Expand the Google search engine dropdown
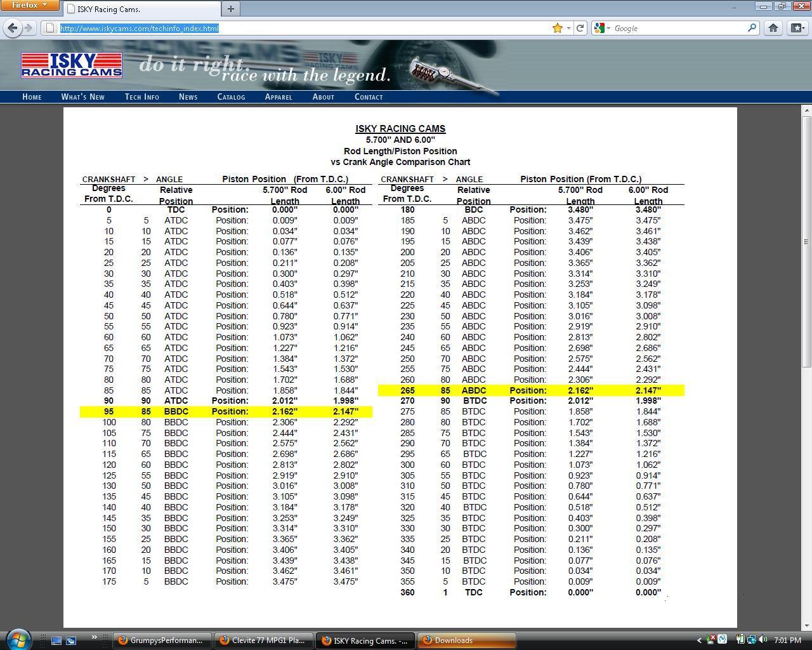 pyautogui.click(x=602, y=28)
